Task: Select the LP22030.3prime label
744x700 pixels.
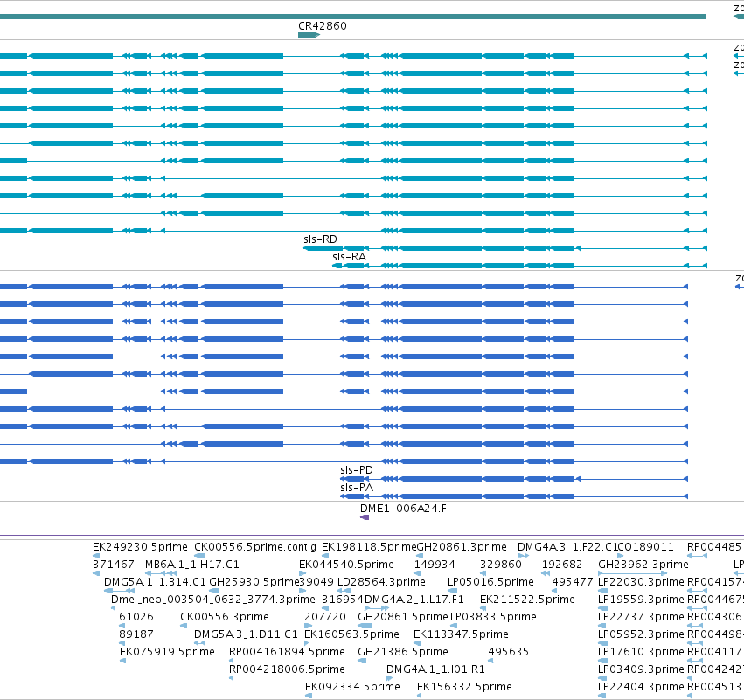Action: 641,582
